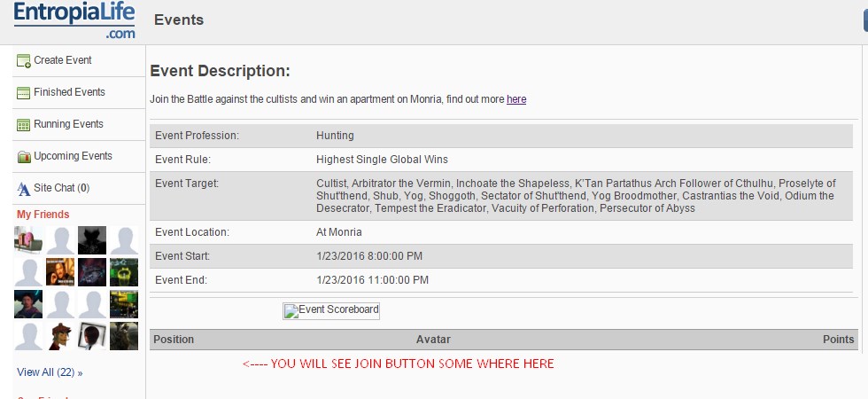Click the Create Event calendar icon
The width and height of the screenshot is (868, 399).
24,61
